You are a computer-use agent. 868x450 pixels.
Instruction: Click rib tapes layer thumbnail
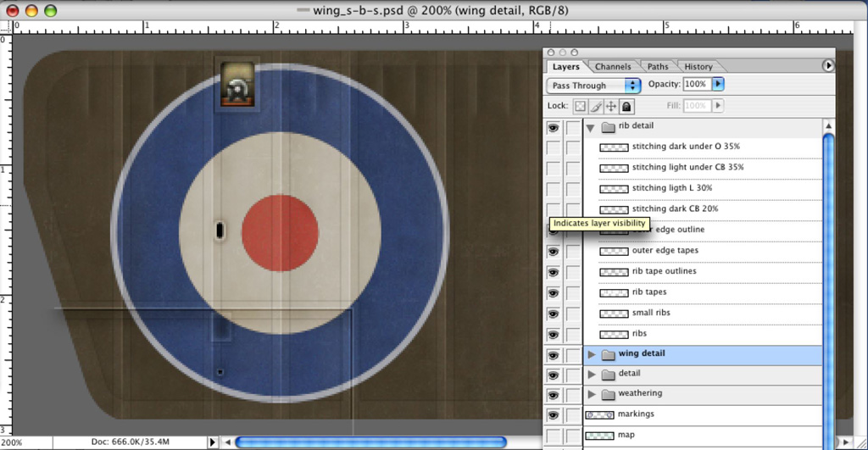(614, 293)
